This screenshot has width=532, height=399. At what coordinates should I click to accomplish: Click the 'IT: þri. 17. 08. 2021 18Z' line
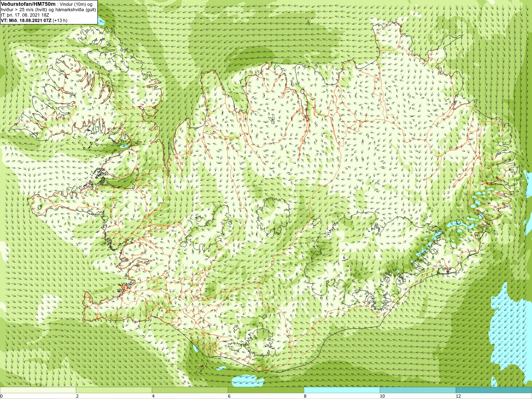tap(25, 15)
